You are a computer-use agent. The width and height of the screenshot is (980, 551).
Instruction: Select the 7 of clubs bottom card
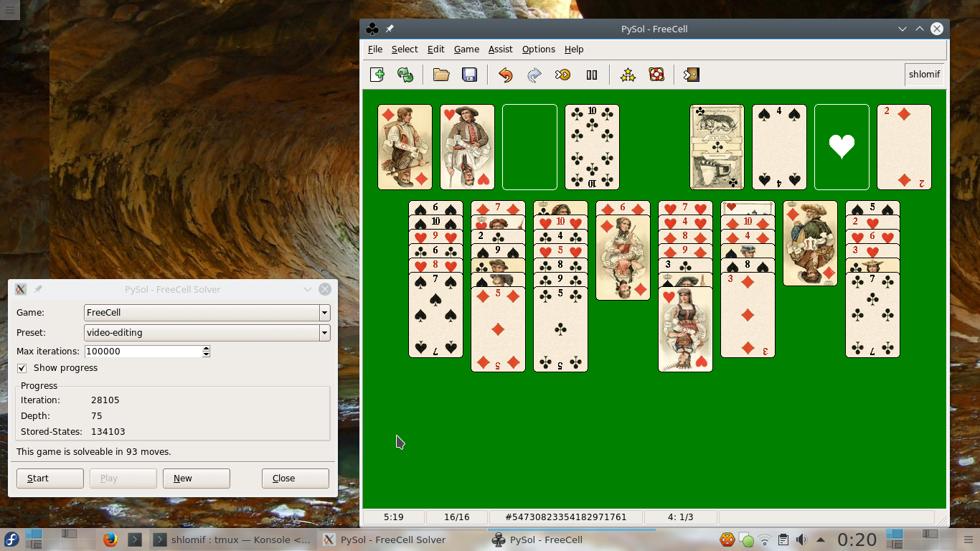[x=872, y=315]
